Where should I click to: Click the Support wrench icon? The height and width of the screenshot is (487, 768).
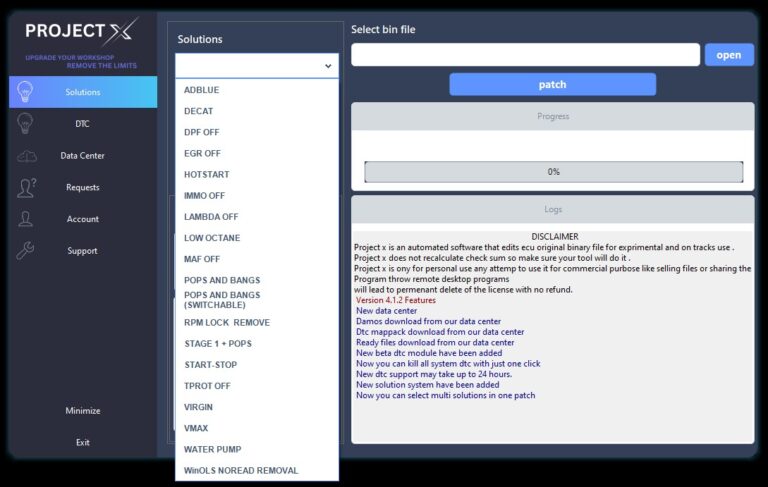(x=26, y=250)
